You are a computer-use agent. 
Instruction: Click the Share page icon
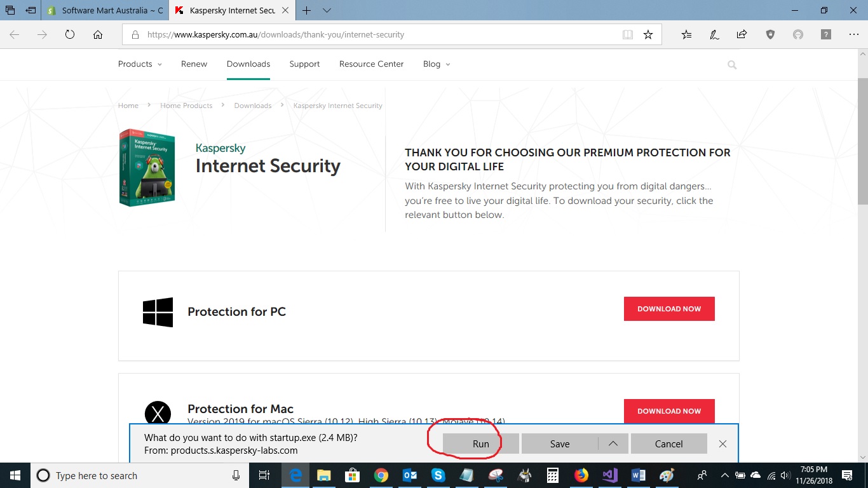pyautogui.click(x=742, y=35)
